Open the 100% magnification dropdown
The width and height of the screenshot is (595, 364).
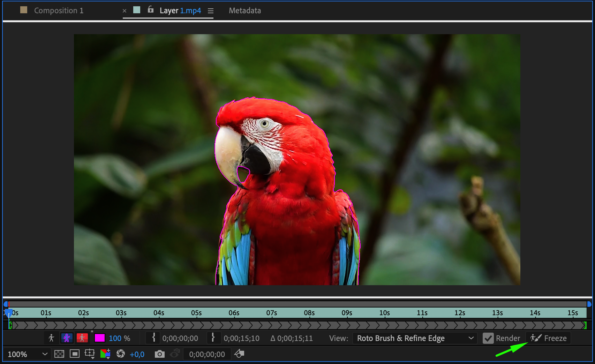[x=27, y=354]
